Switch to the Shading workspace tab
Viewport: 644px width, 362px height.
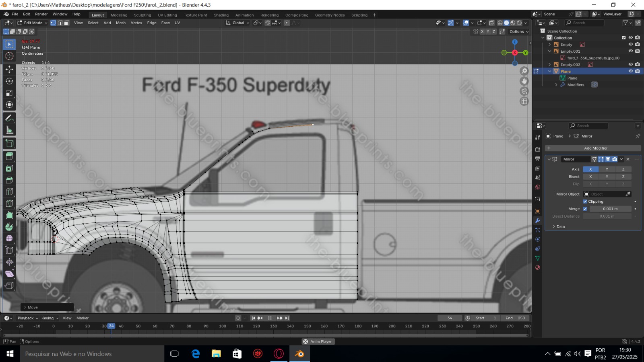221,15
